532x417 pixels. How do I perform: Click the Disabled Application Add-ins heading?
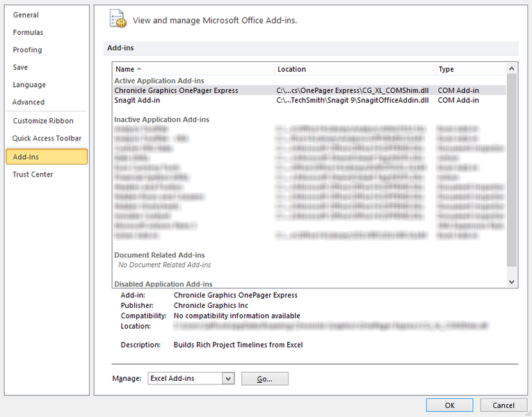163,284
